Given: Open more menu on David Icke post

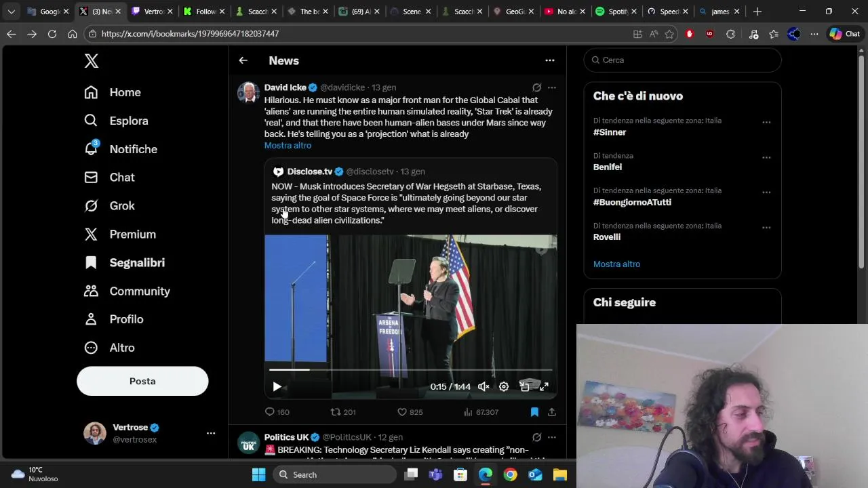Looking at the screenshot, I should pos(552,87).
